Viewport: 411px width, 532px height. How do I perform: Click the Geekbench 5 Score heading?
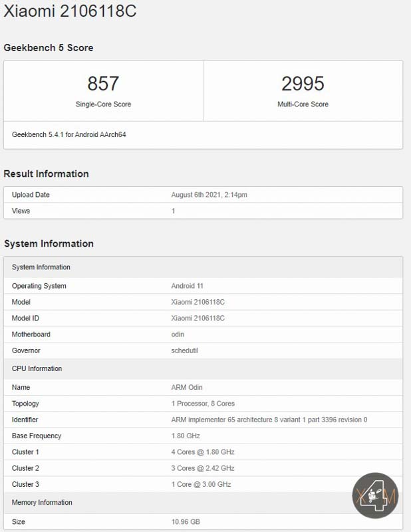(x=49, y=48)
